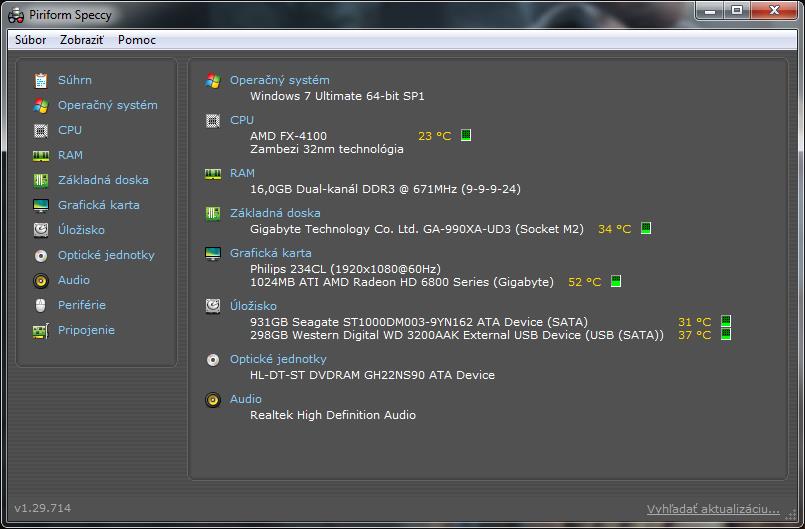Image resolution: width=805 pixels, height=529 pixels.
Task: Maximize the Speccy window
Action: point(737,11)
